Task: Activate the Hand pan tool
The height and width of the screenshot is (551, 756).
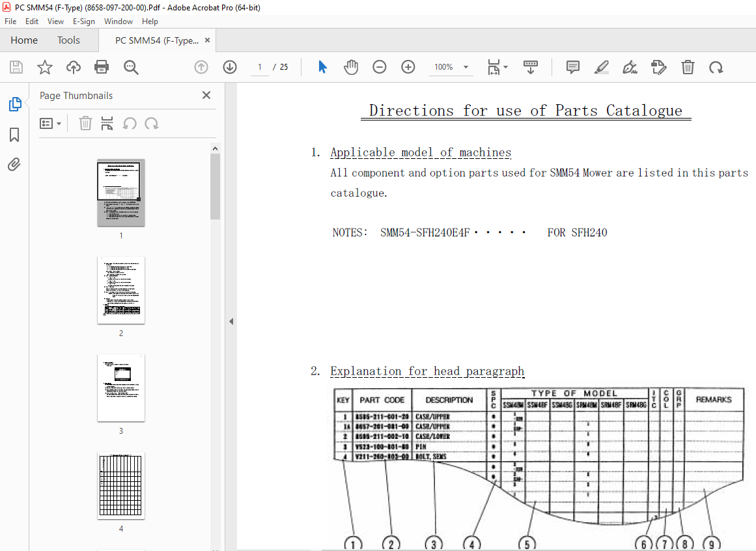Action: 351,67
